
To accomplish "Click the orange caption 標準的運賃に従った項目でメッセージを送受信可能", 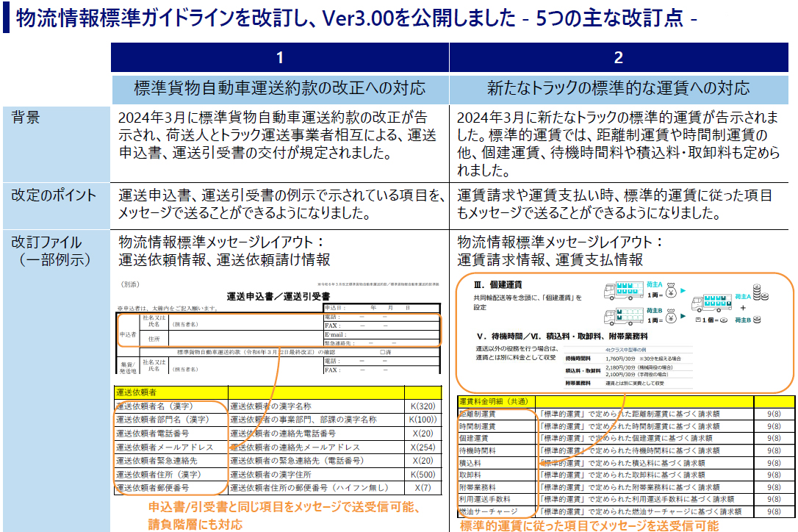I will click(x=589, y=525).
